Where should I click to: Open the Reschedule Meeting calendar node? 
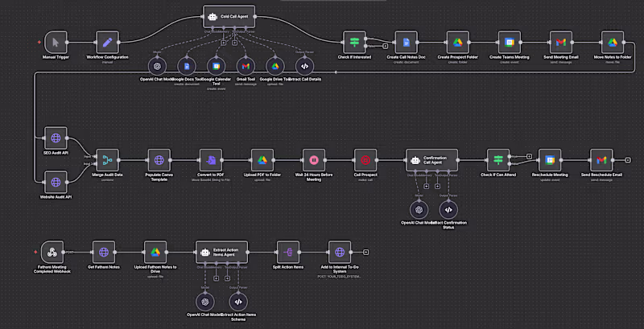tap(550, 160)
